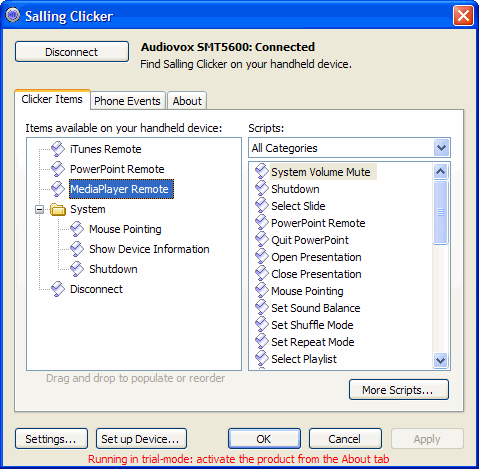
Task: Click the PowerPoint Remote icon in device items
Action: click(58, 169)
